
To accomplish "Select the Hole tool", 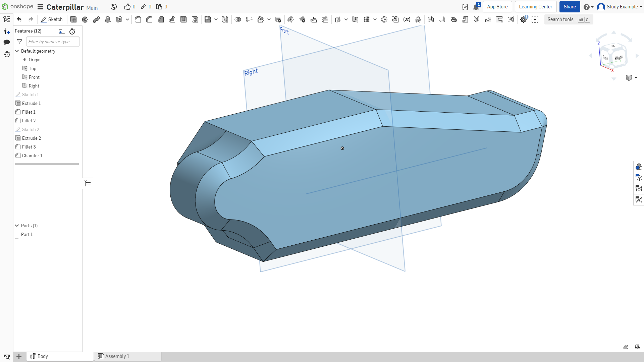I will click(x=195, y=19).
